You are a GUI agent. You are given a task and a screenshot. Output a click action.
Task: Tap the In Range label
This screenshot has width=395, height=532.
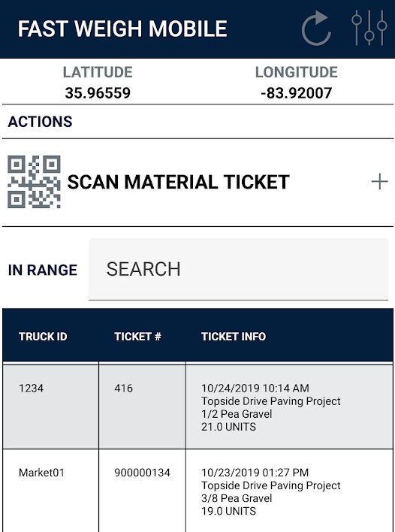(43, 270)
